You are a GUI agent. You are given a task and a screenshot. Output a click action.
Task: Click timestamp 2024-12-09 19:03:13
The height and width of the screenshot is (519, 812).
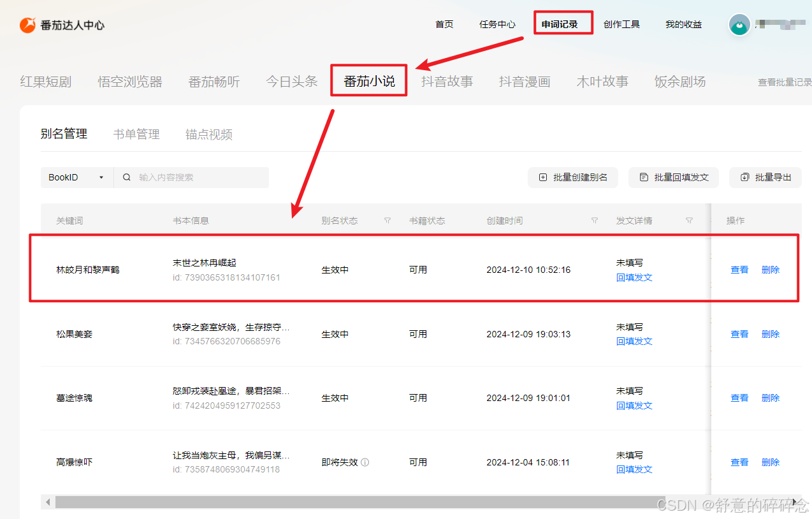coord(528,334)
